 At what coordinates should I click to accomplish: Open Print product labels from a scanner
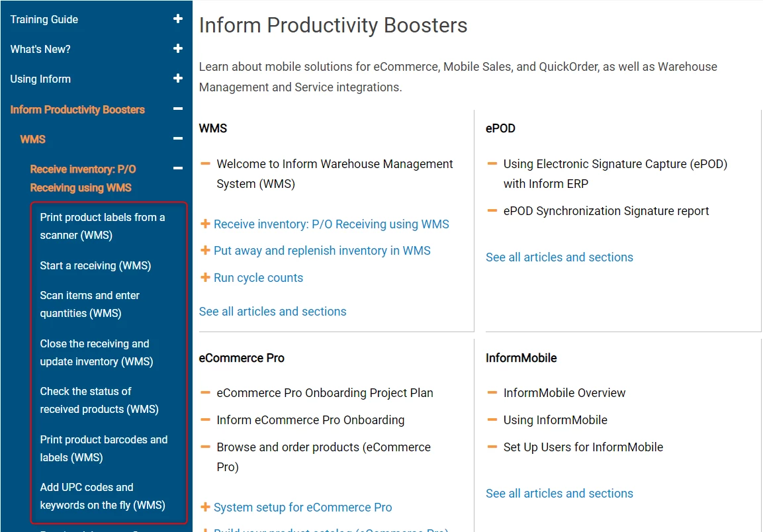pos(102,226)
